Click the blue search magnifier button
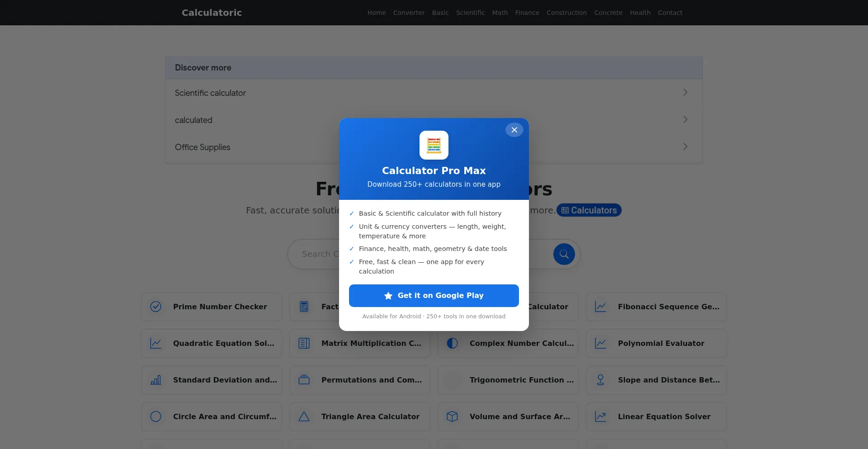Viewport: 868px width, 449px height. 564,254
